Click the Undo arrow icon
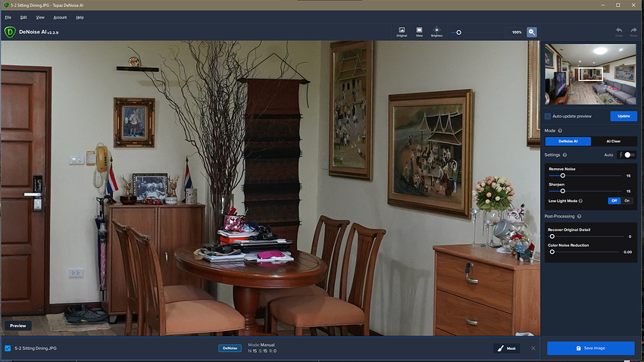The height and width of the screenshot is (362, 644). click(x=619, y=31)
